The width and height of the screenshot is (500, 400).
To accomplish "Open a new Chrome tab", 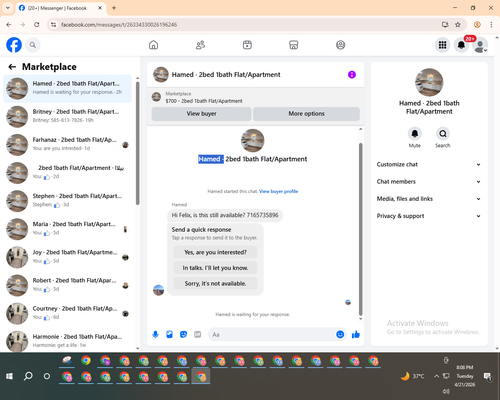I will click(114, 8).
